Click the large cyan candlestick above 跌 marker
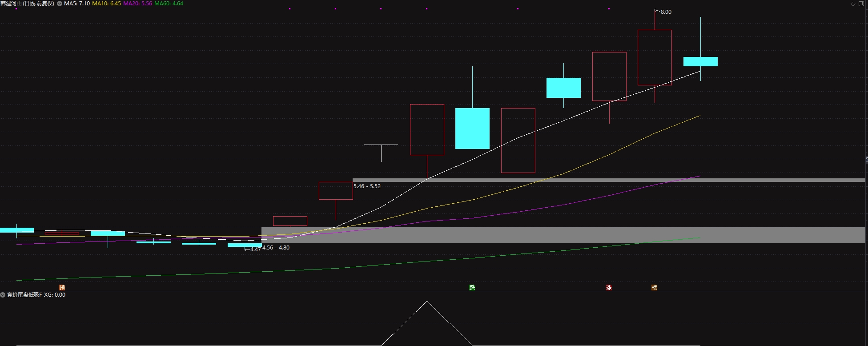The width and height of the screenshot is (868, 346). pyautogui.click(x=472, y=128)
